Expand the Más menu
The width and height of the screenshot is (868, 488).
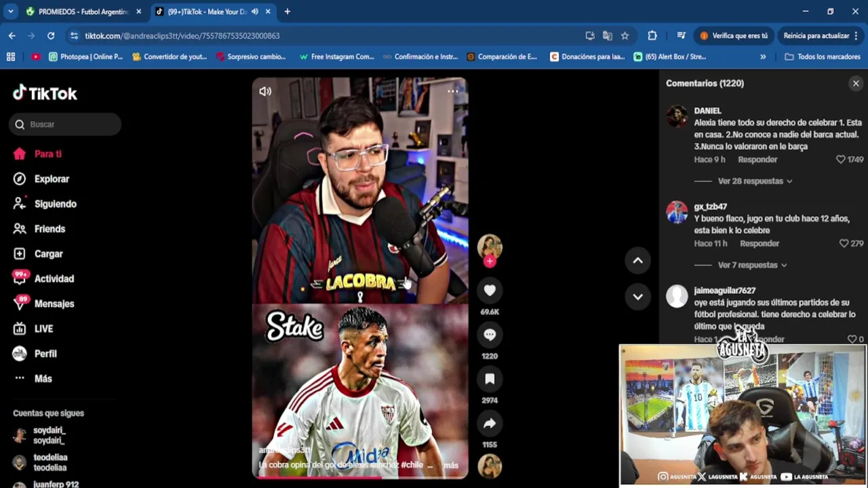coord(33,379)
